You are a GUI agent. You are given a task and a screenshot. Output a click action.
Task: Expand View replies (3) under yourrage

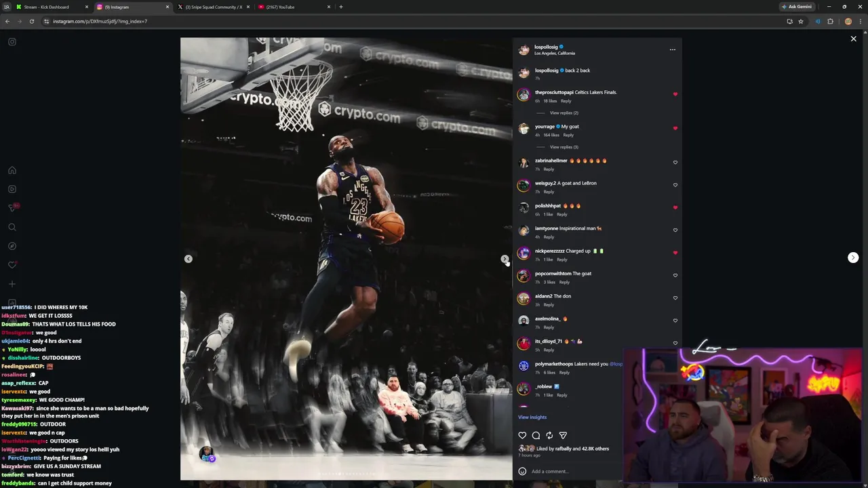pyautogui.click(x=564, y=146)
